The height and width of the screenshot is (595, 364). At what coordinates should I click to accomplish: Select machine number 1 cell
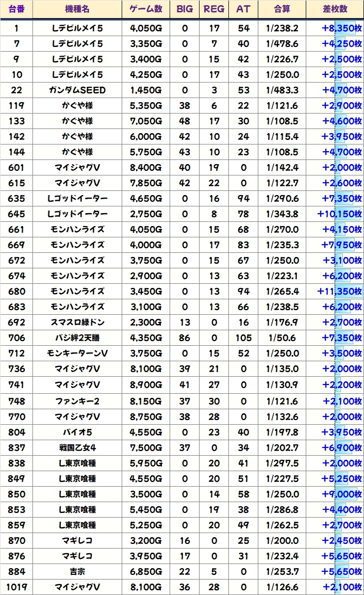click(16, 28)
